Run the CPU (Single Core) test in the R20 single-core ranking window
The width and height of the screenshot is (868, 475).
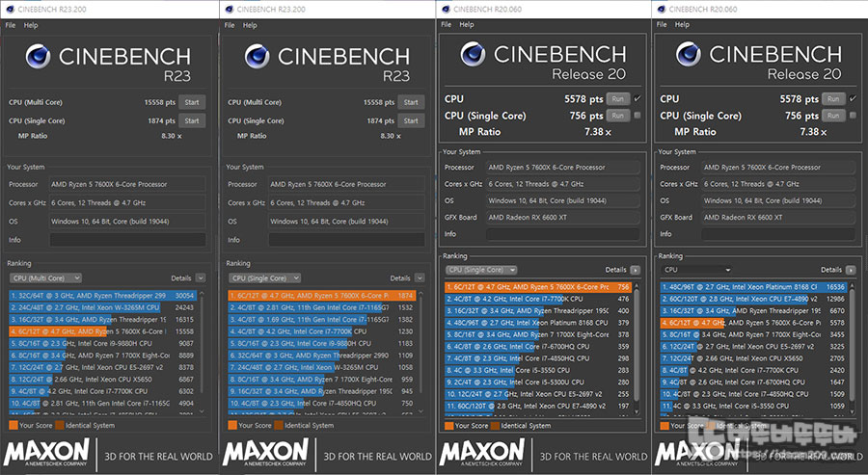pyautogui.click(x=618, y=116)
